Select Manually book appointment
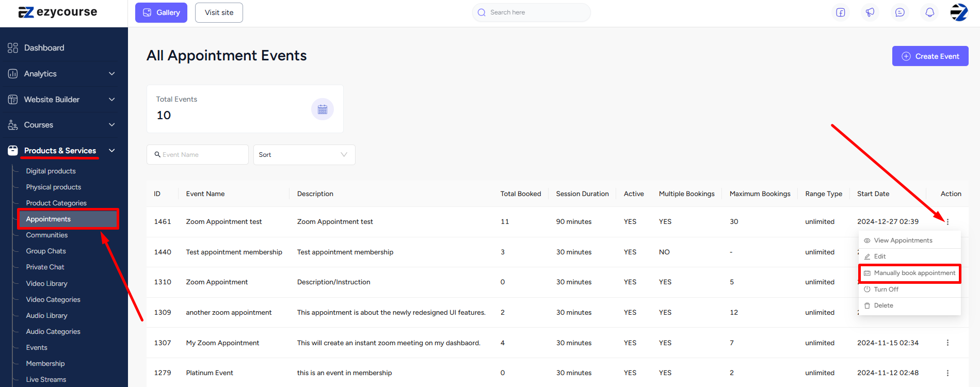Screen dimensions: 980x387 pyautogui.click(x=910, y=273)
